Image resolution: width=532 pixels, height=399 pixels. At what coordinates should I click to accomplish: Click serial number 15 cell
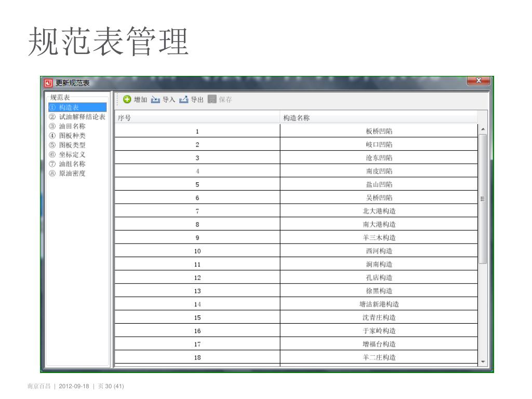(x=197, y=317)
